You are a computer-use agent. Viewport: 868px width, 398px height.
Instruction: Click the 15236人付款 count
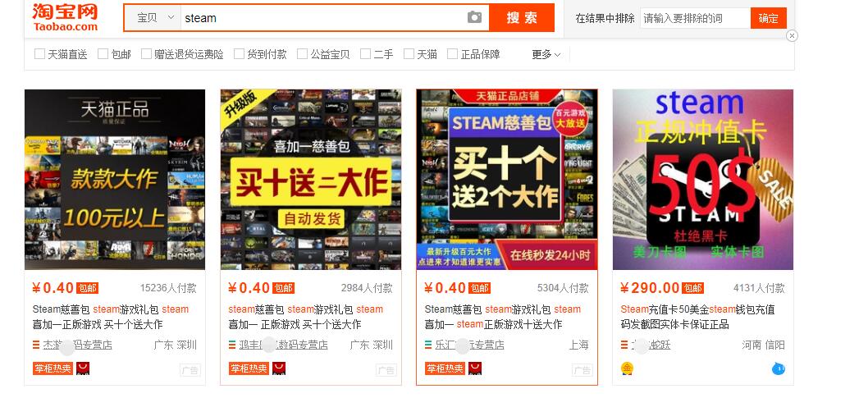pos(168,288)
